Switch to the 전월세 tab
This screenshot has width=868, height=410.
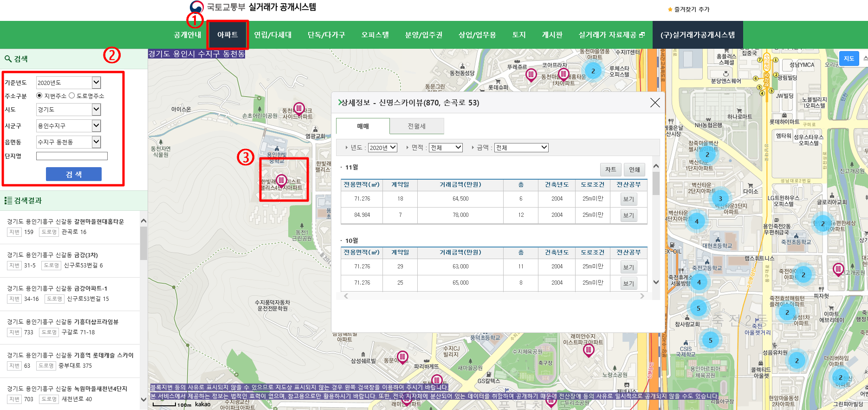[417, 126]
